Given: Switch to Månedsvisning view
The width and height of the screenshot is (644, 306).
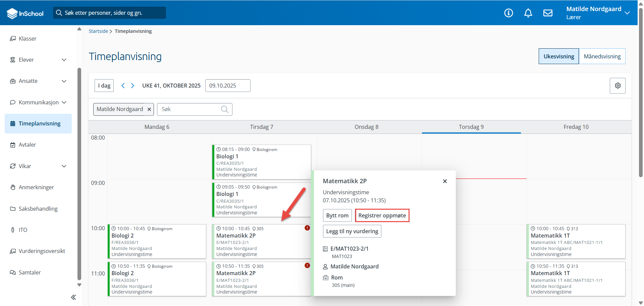Looking at the screenshot, I should [602, 56].
